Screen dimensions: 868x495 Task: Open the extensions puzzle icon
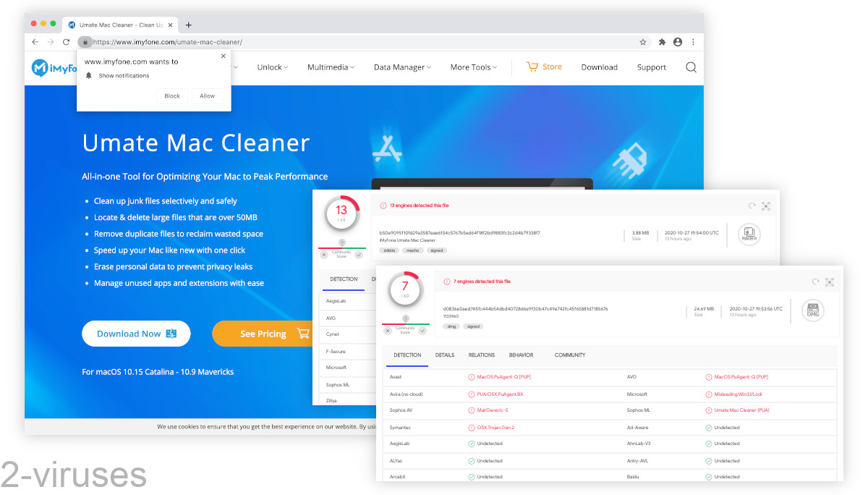662,42
